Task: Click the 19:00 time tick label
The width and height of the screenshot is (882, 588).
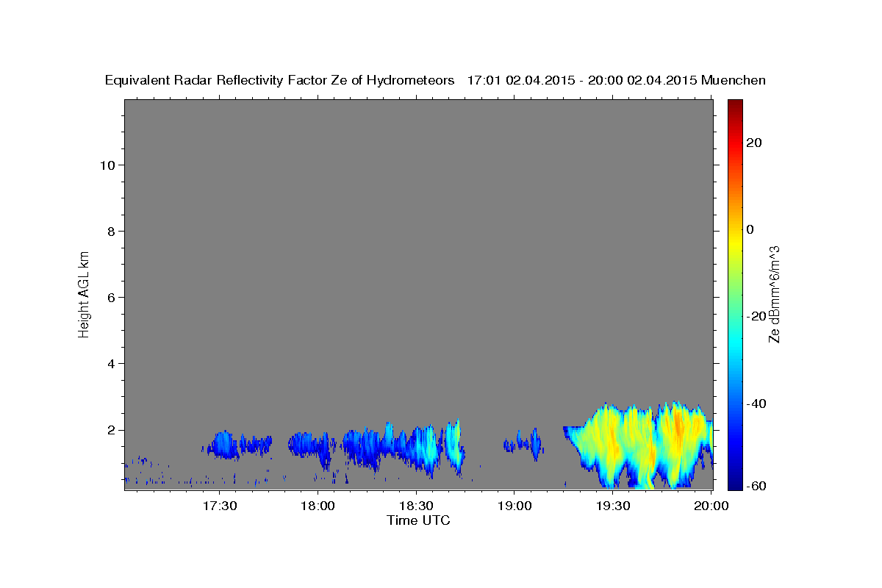Action: coord(514,506)
